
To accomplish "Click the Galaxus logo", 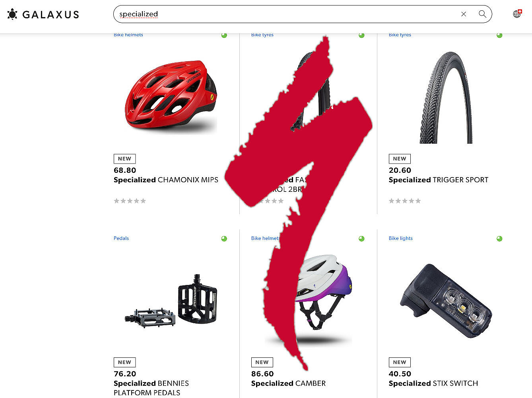I will pos(43,14).
